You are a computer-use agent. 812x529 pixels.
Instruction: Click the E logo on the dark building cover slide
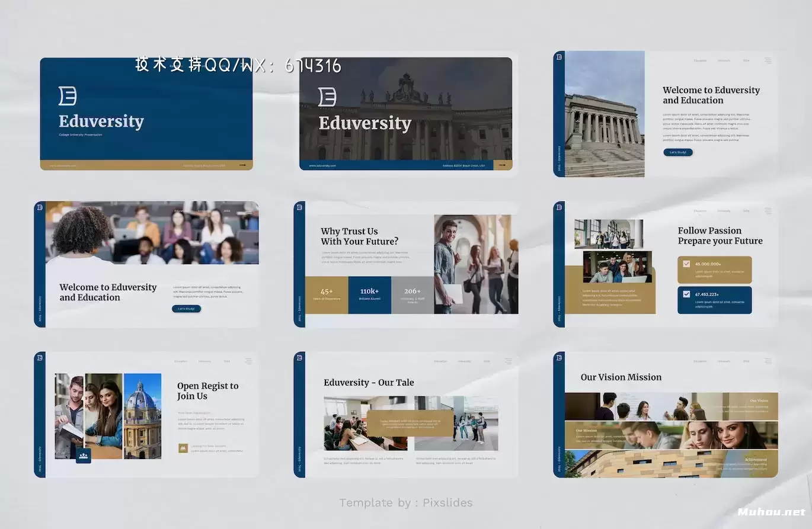[x=327, y=97]
